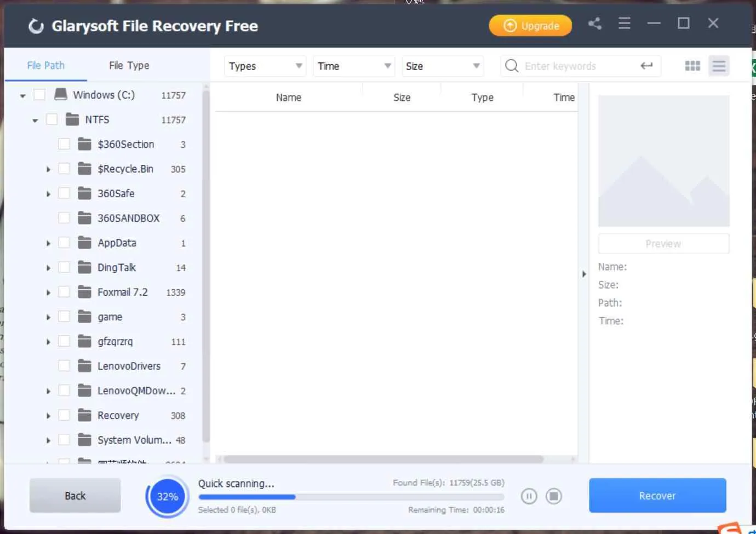Open the Size filter dropdown
The image size is (756, 534).
coord(442,66)
